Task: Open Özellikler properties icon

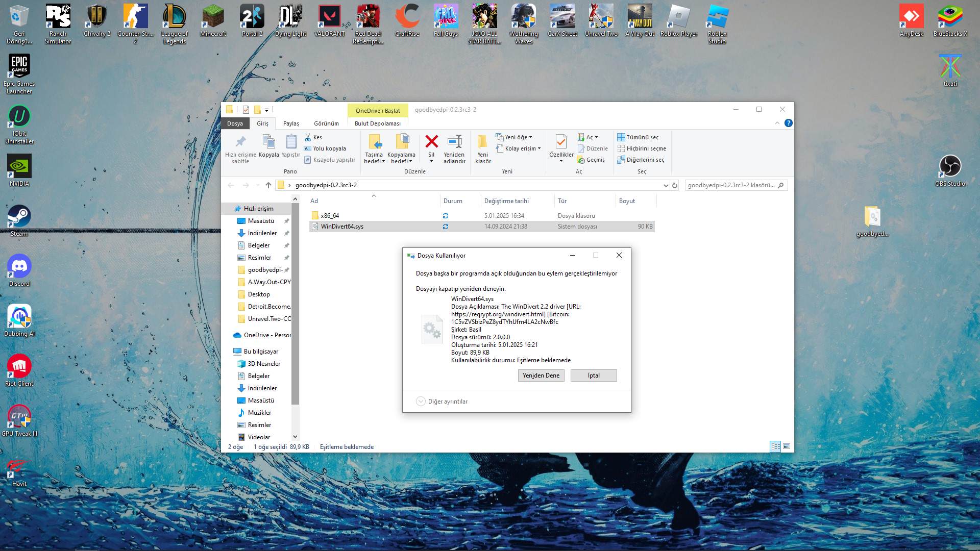Action: click(561, 142)
